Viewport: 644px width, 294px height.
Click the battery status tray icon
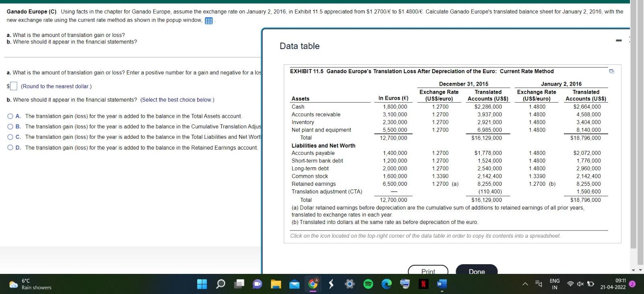590,284
